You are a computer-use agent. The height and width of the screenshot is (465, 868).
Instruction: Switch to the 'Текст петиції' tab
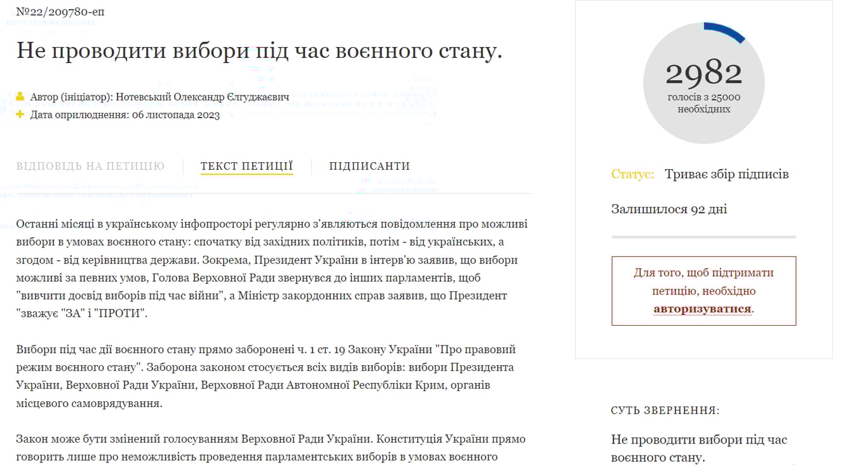point(247,166)
